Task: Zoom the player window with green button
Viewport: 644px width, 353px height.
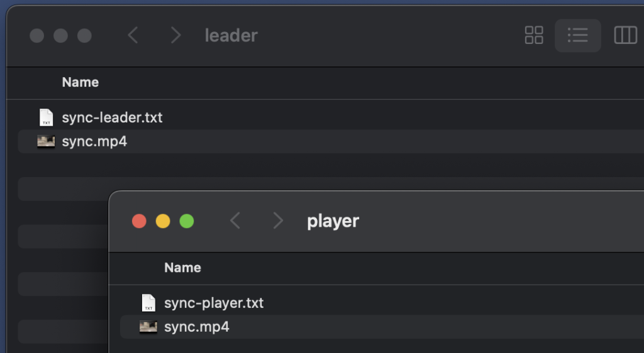Action: tap(187, 221)
